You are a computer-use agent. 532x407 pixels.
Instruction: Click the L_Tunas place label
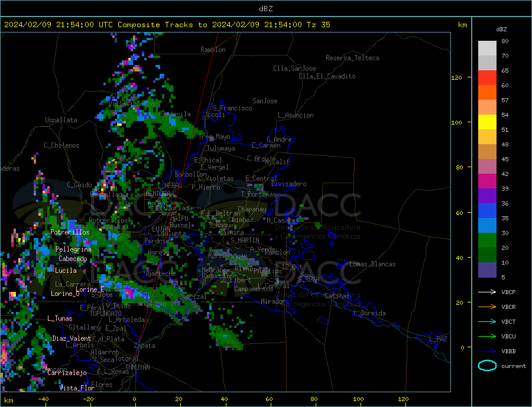(x=60, y=318)
